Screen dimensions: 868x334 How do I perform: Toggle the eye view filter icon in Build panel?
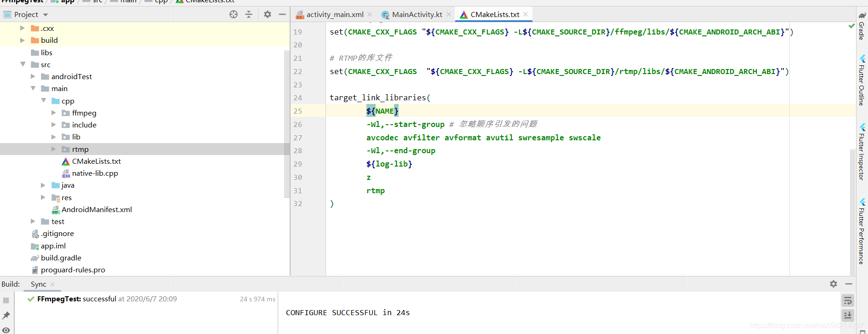(6, 330)
